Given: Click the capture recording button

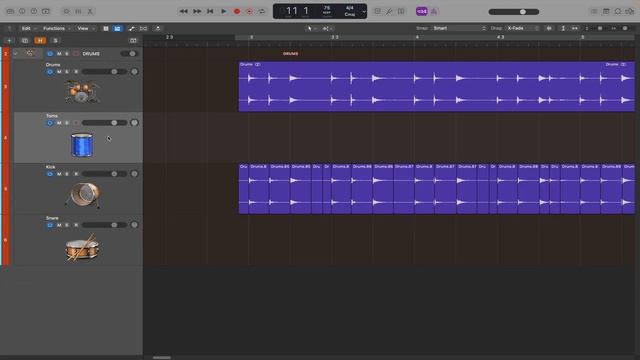Looking at the screenshot, I should (249, 11).
